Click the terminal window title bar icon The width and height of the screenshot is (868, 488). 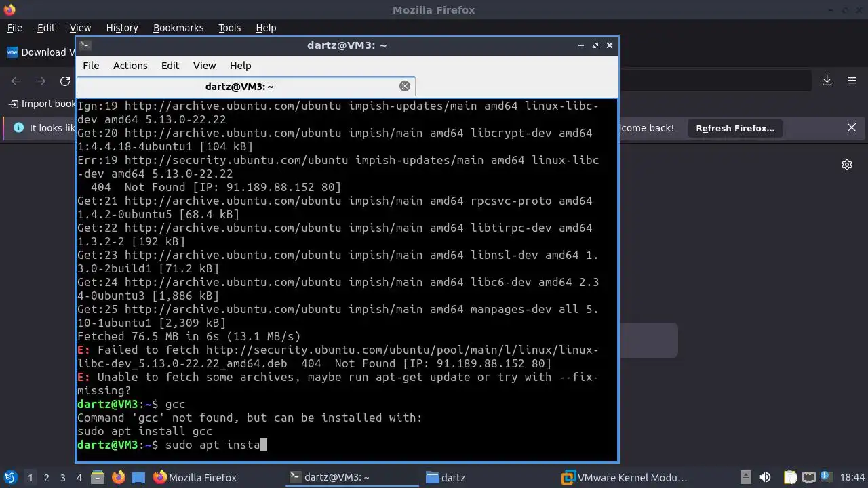coord(85,45)
